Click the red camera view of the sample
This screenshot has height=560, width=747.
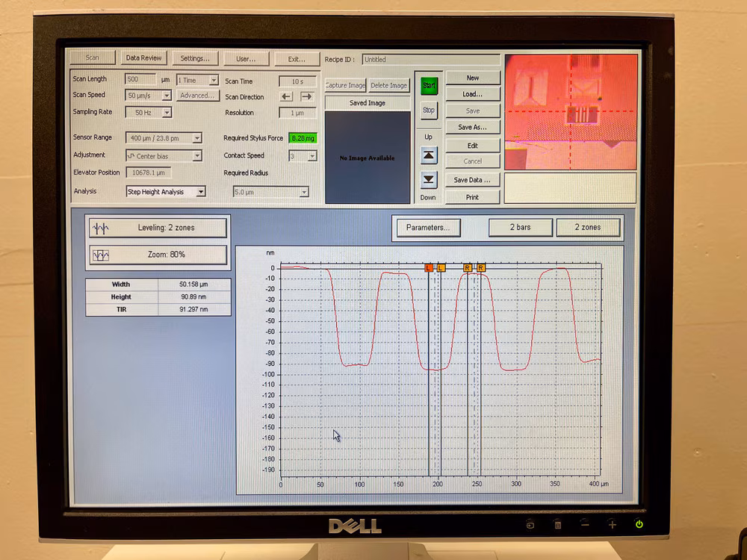(571, 112)
